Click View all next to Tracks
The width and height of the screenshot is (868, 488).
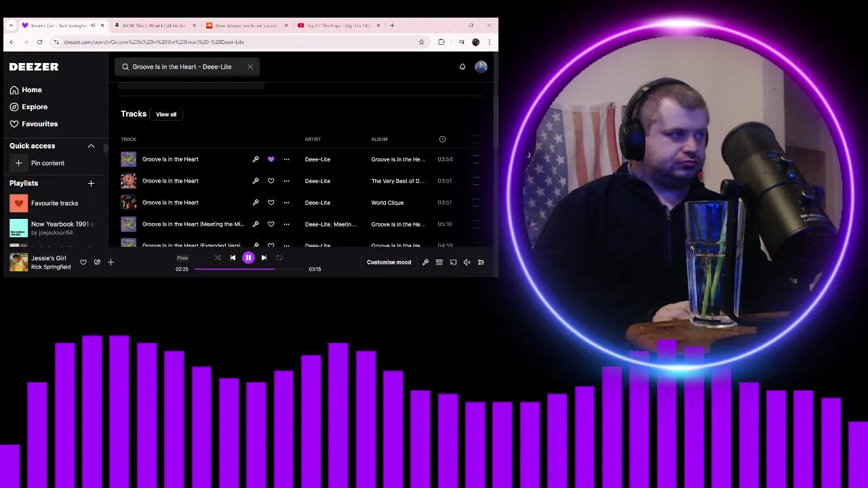point(166,114)
